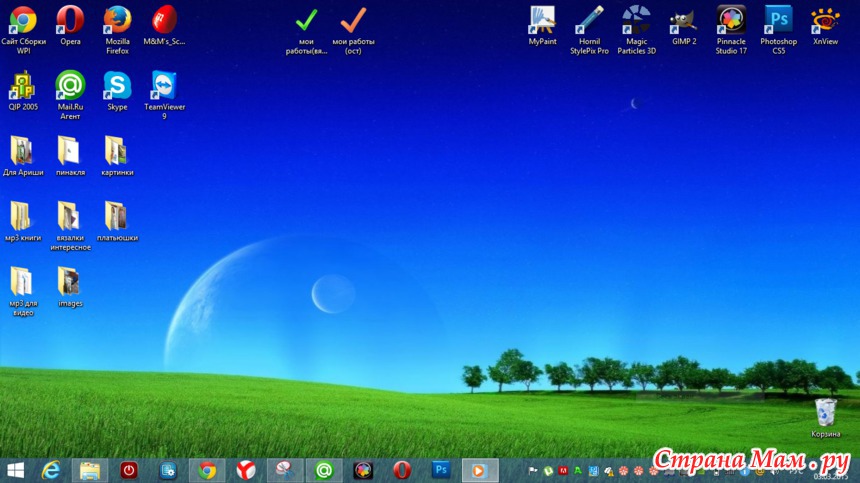Open Pinnacle Studio from the taskbar
Viewport: 860px width, 483px height.
click(363, 470)
